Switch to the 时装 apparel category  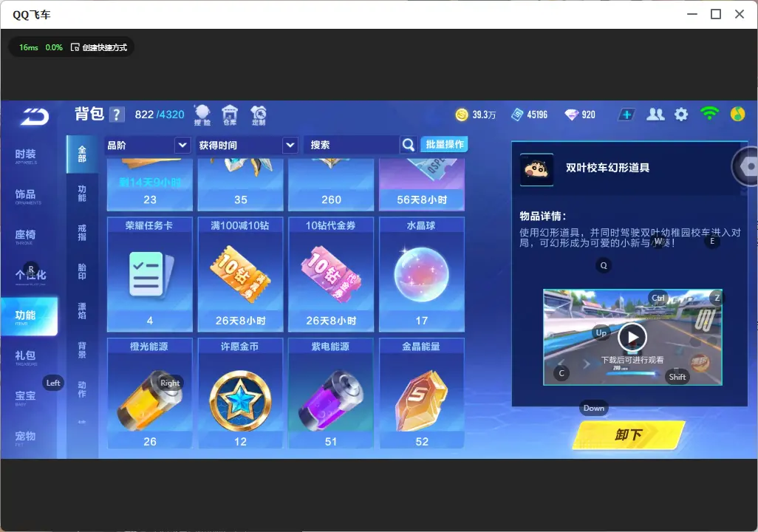coord(26,155)
